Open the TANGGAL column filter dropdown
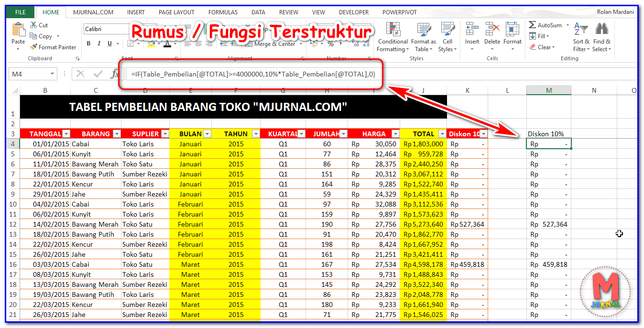The width and height of the screenshot is (644, 328). [x=66, y=134]
